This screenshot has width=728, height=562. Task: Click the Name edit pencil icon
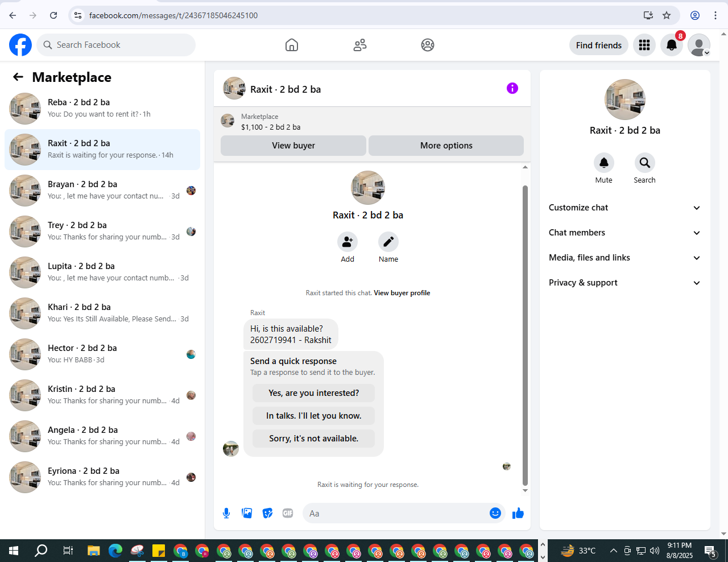[x=388, y=242]
